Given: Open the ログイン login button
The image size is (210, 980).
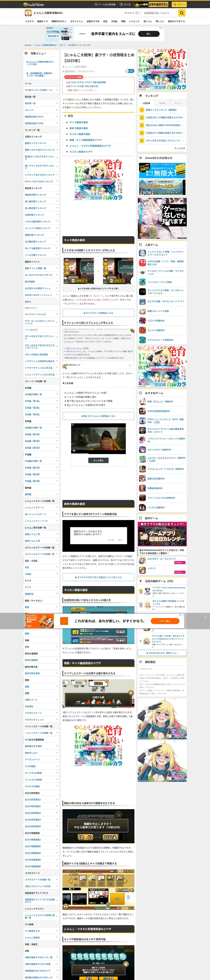Looking at the screenshot, I should (179, 5).
